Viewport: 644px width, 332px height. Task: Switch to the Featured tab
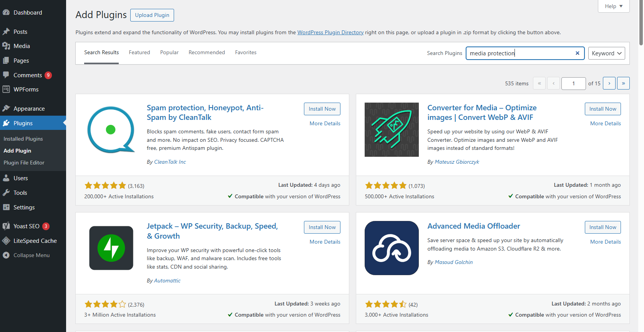[139, 53]
